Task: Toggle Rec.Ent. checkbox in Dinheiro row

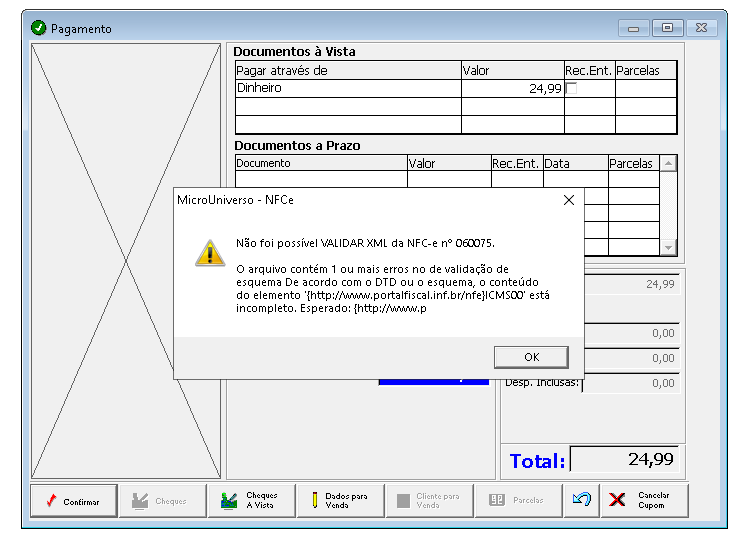Action: click(x=572, y=88)
